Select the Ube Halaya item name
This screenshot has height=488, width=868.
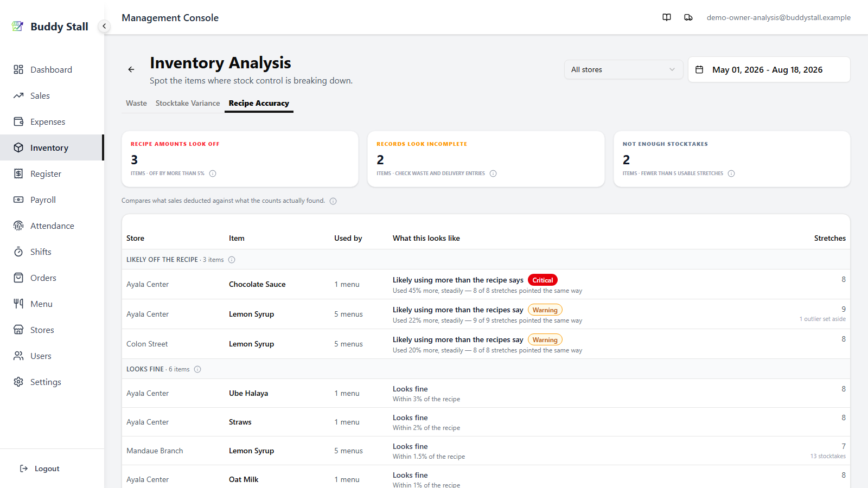click(x=248, y=393)
